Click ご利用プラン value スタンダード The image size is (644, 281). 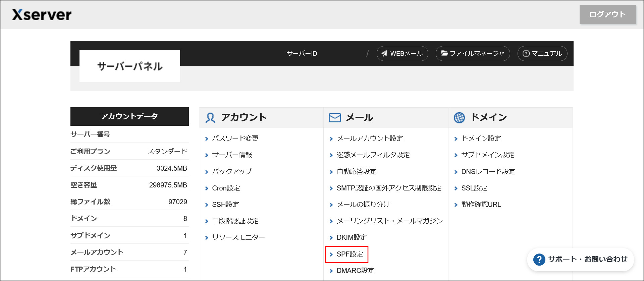click(x=167, y=152)
